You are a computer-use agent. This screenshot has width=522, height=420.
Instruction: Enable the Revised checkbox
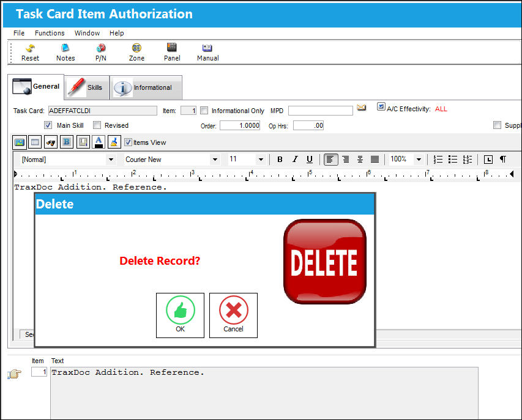pos(97,125)
